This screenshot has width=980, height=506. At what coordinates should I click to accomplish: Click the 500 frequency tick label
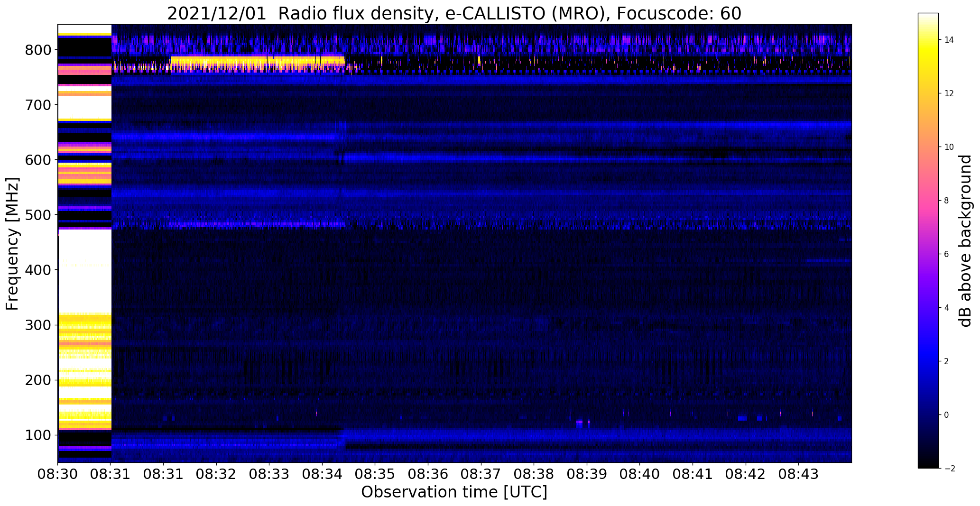click(37, 215)
